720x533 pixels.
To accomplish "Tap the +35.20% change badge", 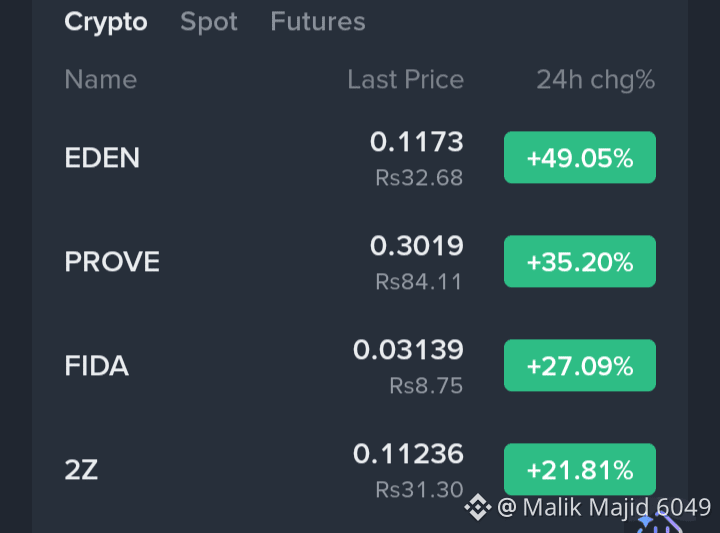I will [579, 261].
